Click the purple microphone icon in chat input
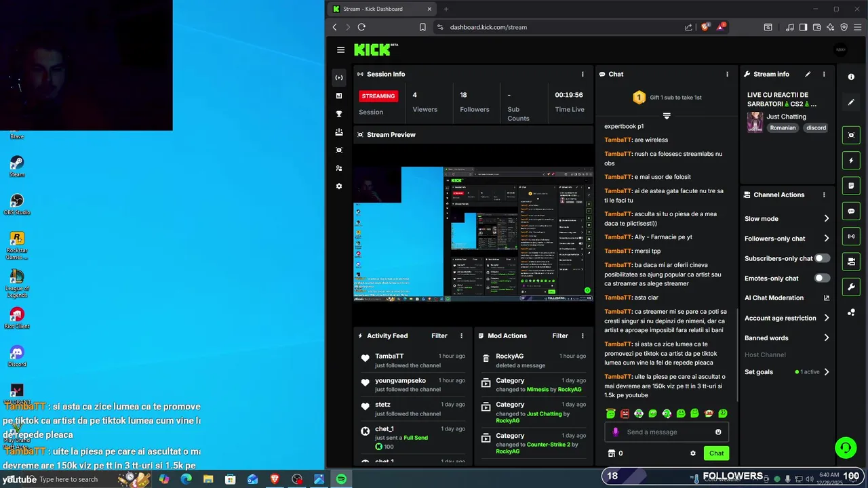 tap(616, 432)
